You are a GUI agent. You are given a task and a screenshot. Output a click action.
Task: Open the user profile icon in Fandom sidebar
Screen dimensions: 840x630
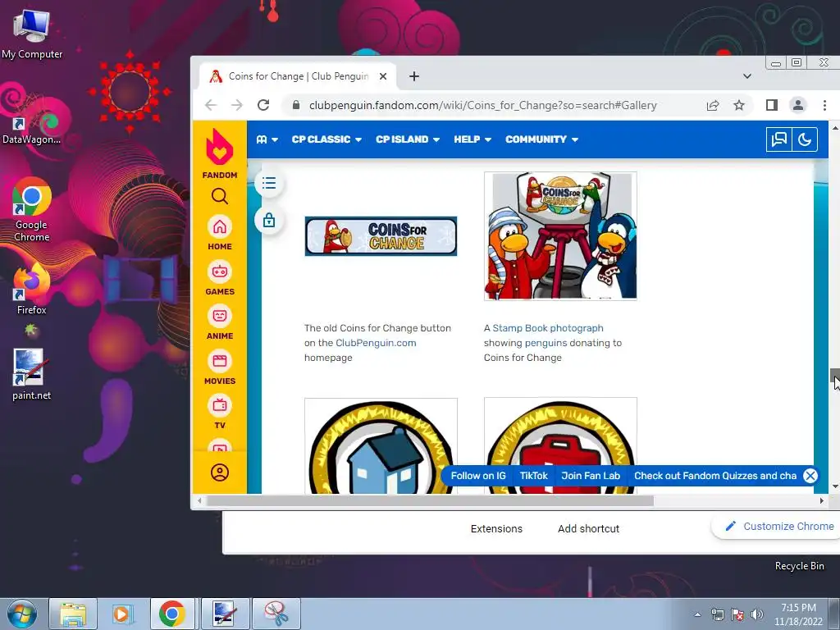coord(220,472)
